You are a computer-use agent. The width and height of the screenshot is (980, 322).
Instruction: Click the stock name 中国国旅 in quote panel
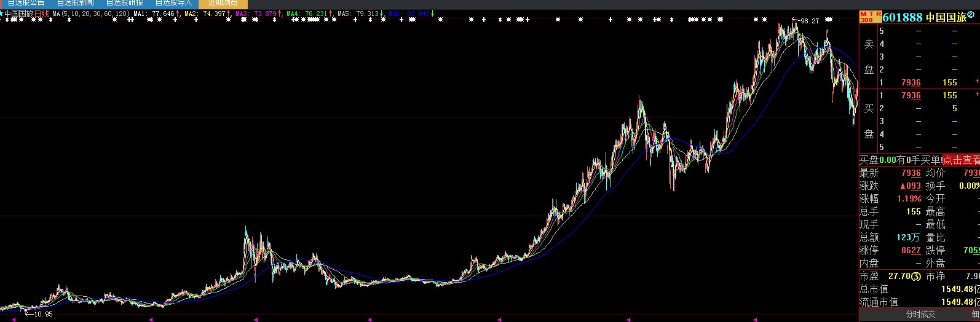tap(946, 17)
